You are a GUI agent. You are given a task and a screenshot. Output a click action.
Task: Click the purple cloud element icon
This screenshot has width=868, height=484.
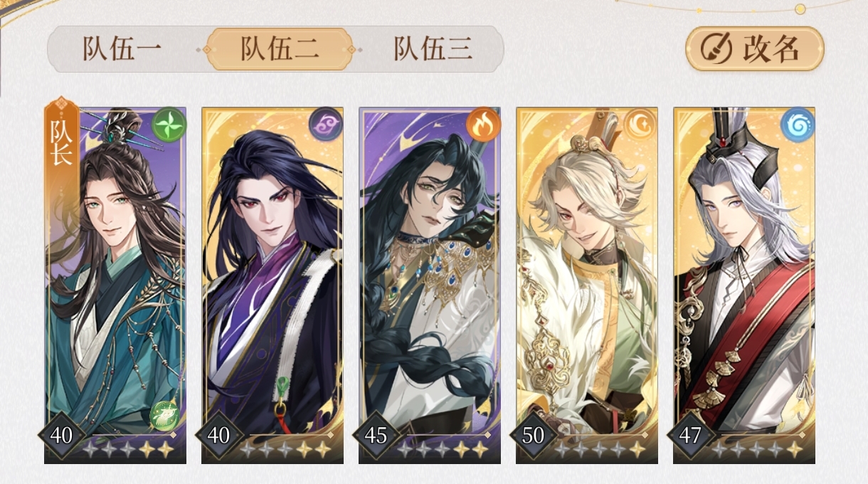click(x=327, y=125)
